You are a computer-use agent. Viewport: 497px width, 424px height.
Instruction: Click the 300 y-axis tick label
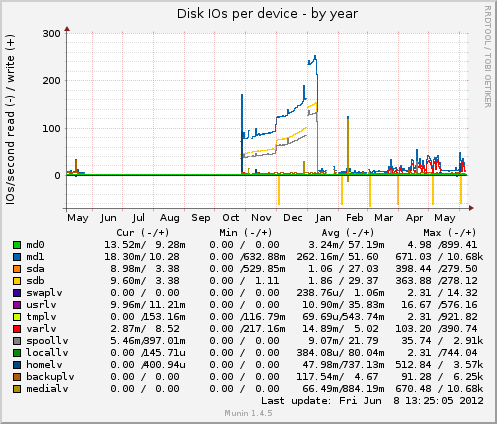pos(51,34)
